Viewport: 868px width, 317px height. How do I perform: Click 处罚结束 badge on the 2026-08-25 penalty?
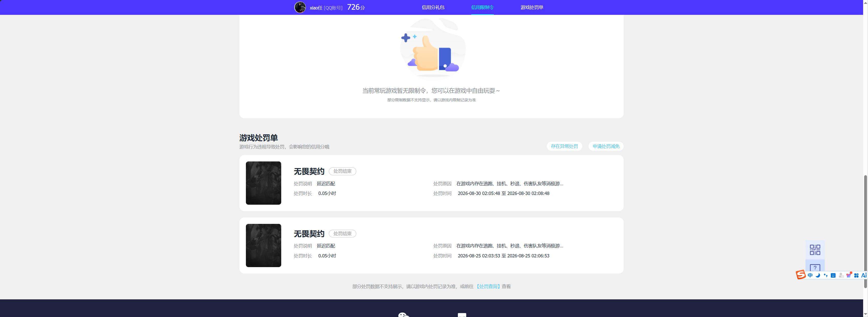(342, 234)
